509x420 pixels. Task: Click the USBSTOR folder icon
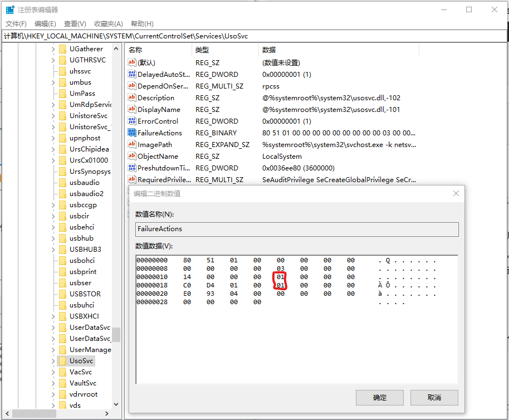(x=63, y=294)
